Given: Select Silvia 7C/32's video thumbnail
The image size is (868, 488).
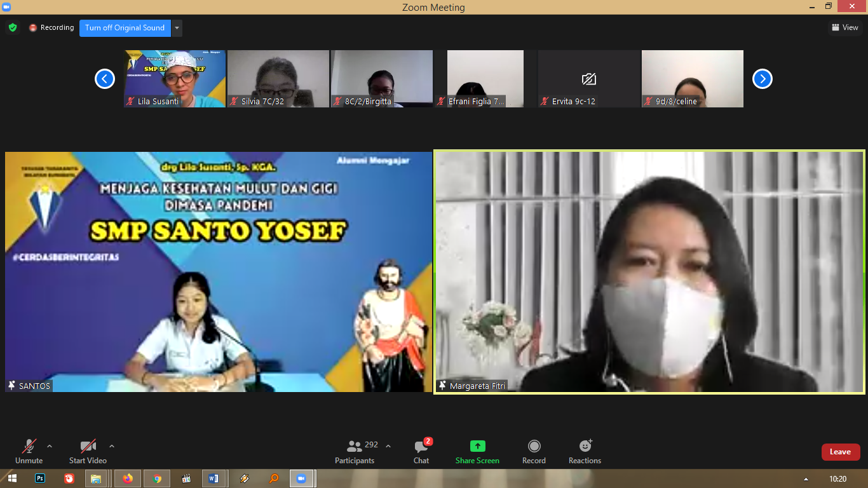Looking at the screenshot, I should coord(278,79).
